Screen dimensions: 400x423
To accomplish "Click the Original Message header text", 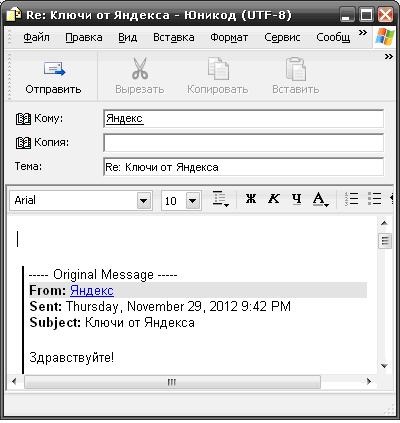I will pos(103,275).
